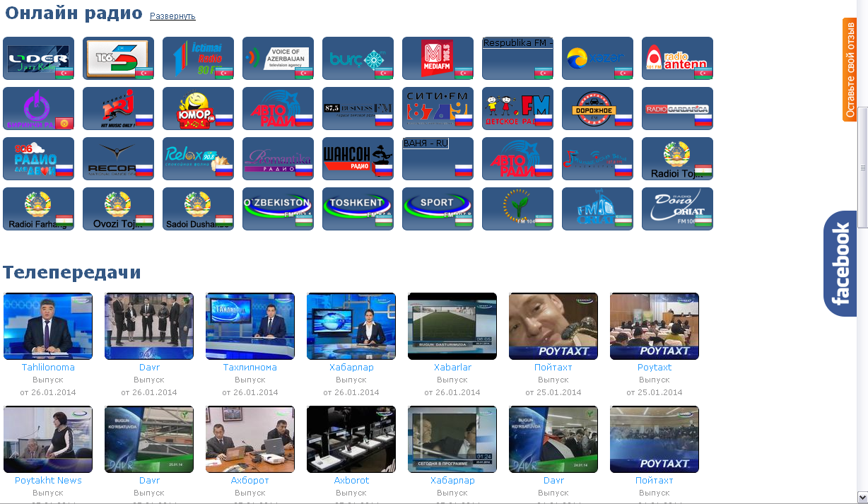Screen dimensions: 868x504
Task: Open the Пойтахт thumbnail from 25.01.2014
Action: tap(553, 326)
